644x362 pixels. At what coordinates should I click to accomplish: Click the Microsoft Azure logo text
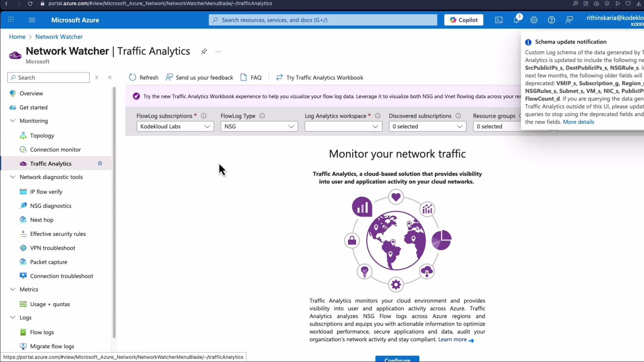[x=75, y=20]
